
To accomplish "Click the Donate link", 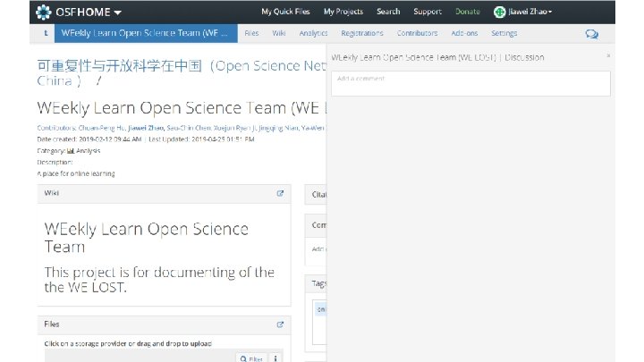I will coord(468,12).
